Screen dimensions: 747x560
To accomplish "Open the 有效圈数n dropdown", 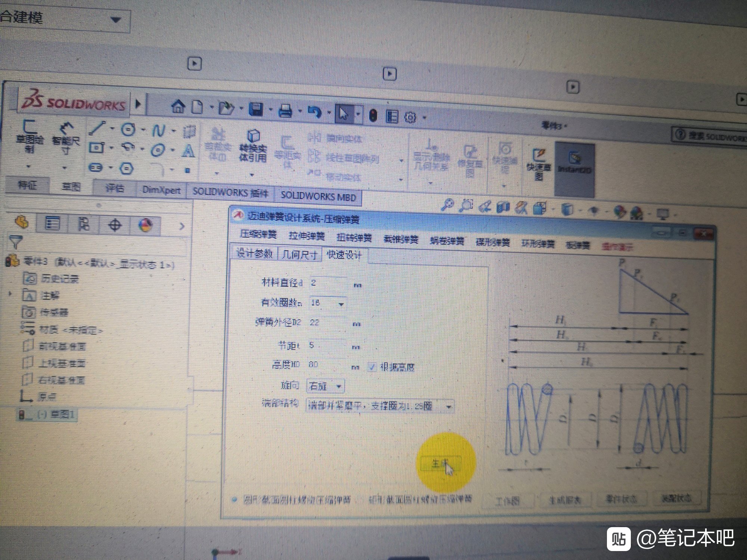I will (341, 304).
